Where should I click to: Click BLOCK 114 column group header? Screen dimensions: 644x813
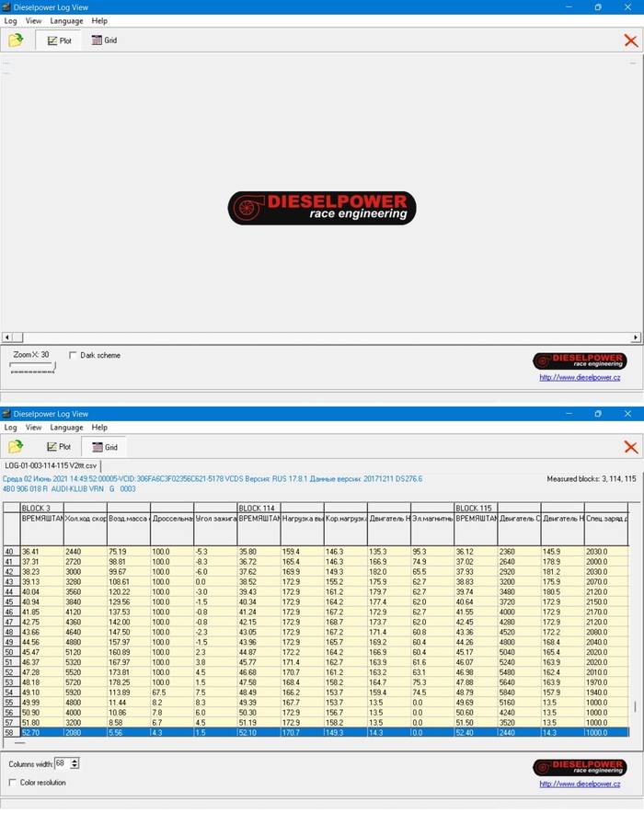[259, 508]
